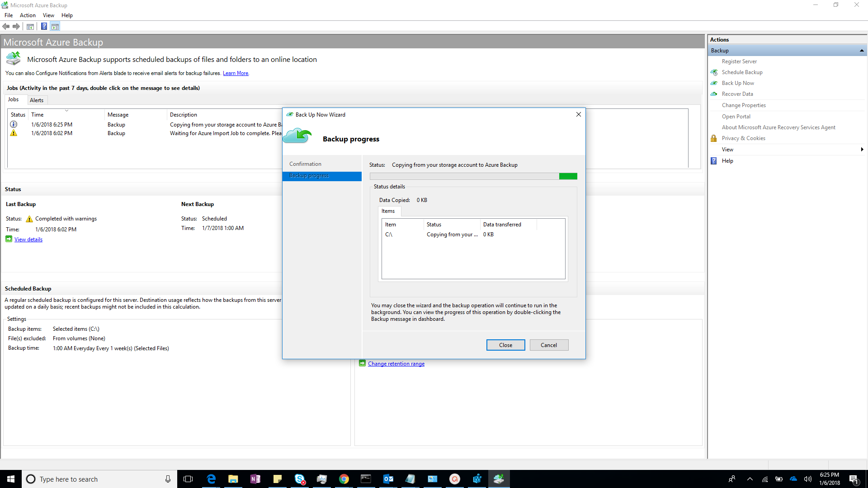
Task: Click the Privacy & Cookies lock icon
Action: 713,138
